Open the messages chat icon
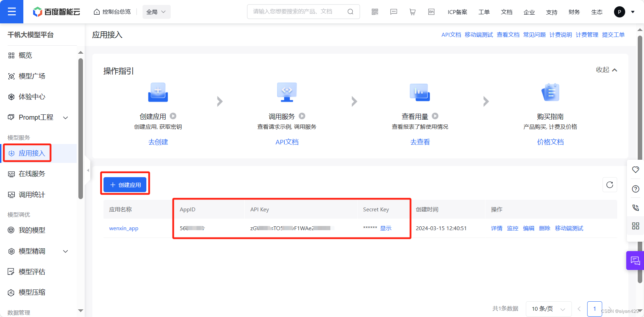This screenshot has width=644, height=317. click(x=394, y=12)
